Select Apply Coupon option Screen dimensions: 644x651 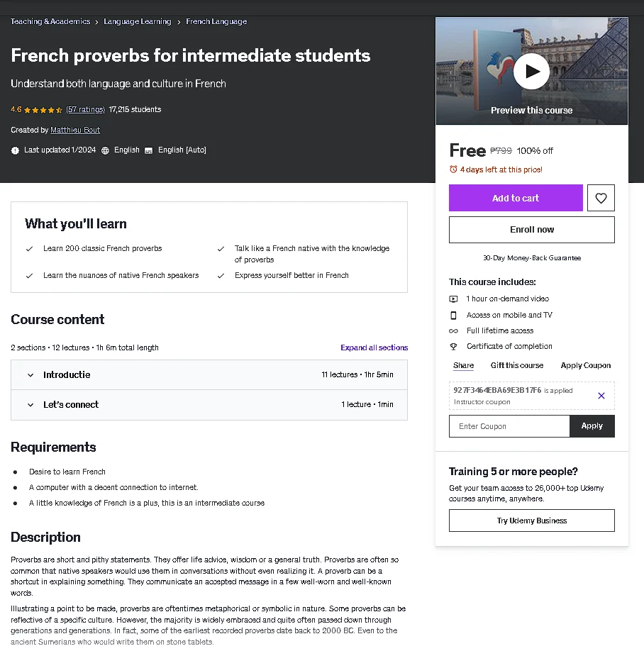click(585, 365)
